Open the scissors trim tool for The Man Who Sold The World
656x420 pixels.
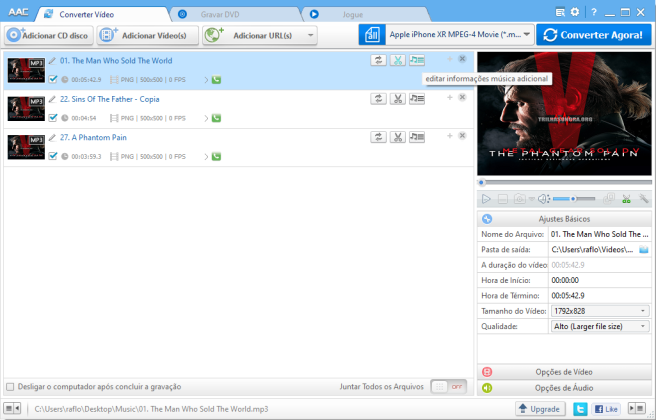(x=397, y=60)
